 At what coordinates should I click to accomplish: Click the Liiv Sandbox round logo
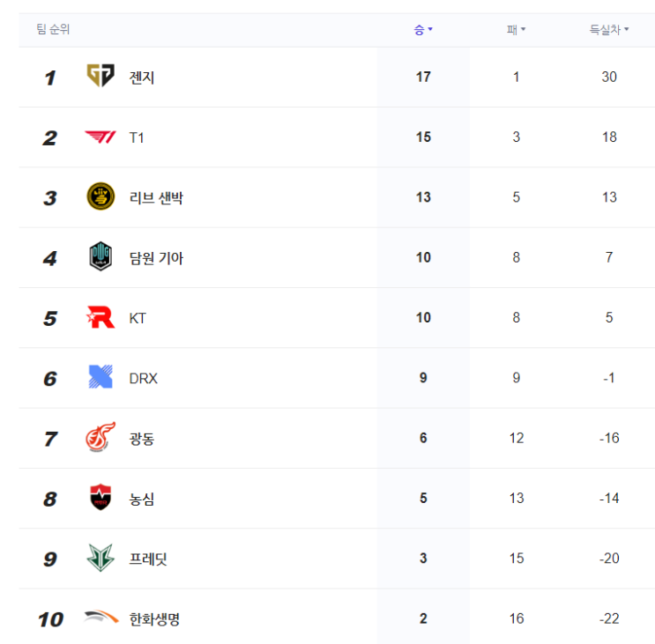100,197
